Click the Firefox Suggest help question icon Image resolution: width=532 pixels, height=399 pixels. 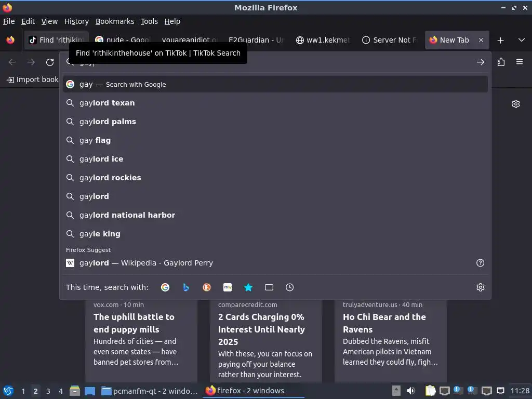(480, 262)
